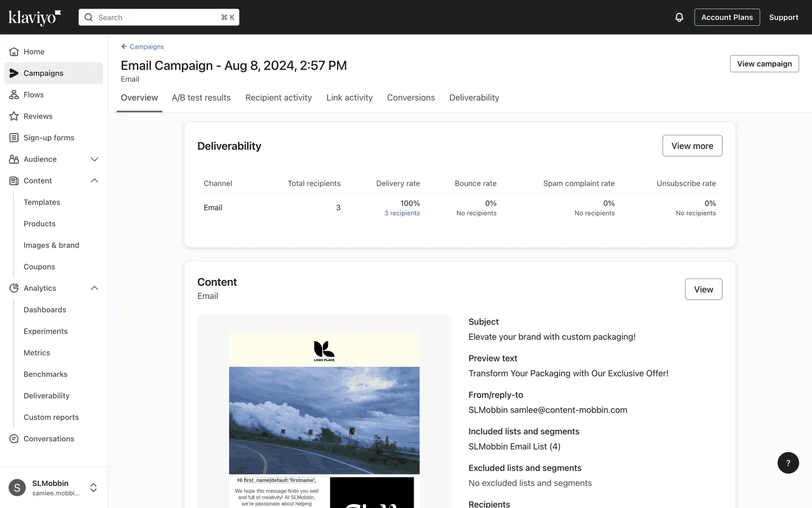Open help via question mark button
Viewport: 812px width, 508px height.
pyautogui.click(x=787, y=463)
